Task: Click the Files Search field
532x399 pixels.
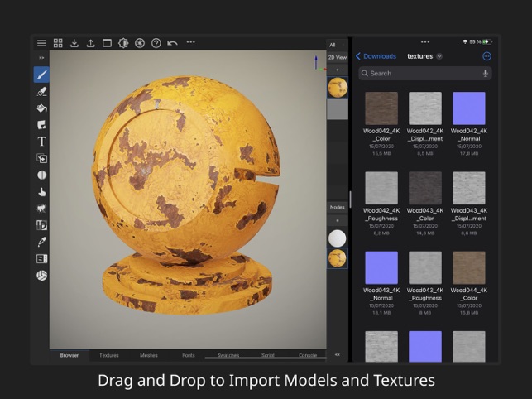Action: coord(425,74)
